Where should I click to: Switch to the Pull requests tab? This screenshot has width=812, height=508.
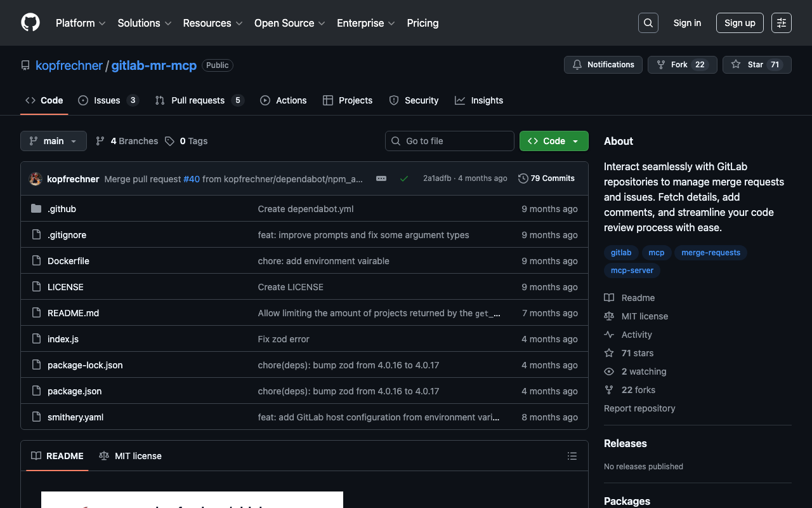198,100
